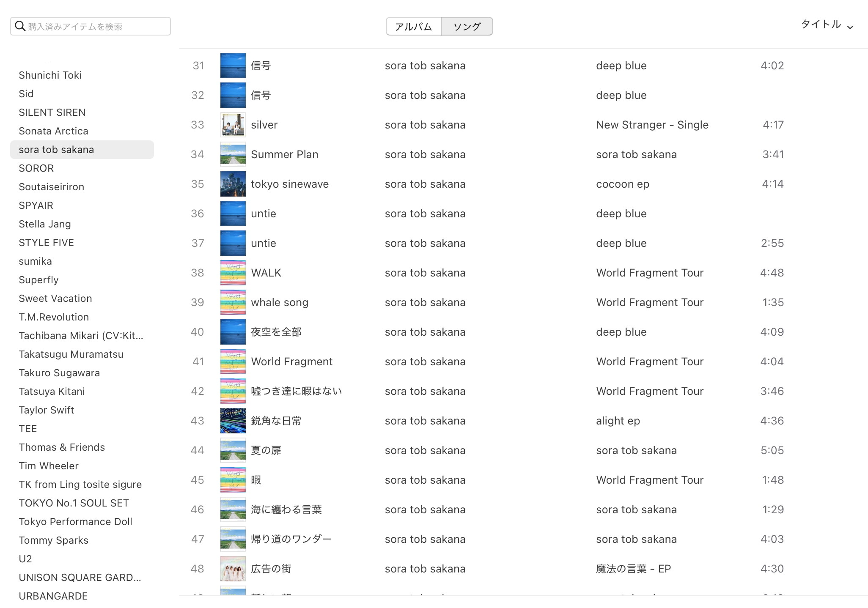868x608 pixels.
Task: Click the search magnifier icon
Action: click(20, 26)
